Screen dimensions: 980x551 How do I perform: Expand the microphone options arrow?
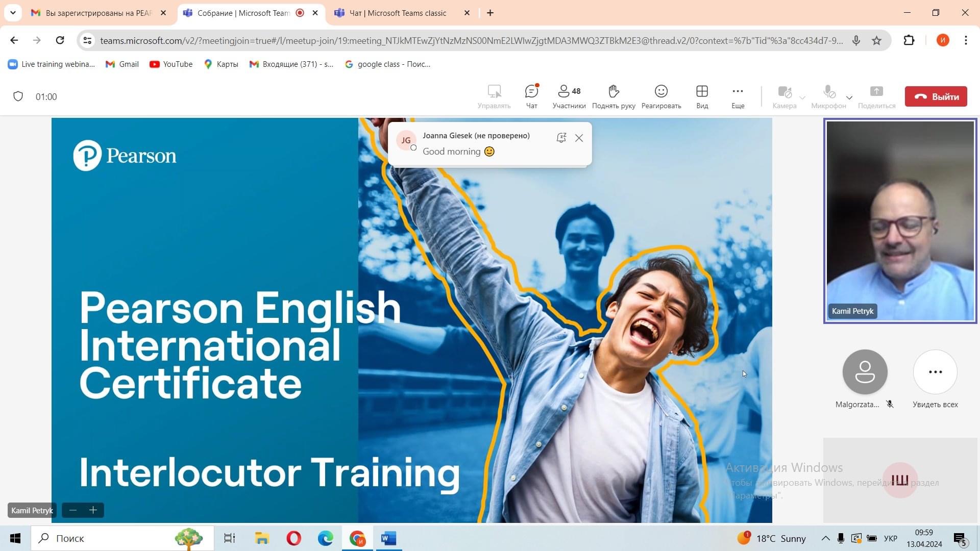[x=849, y=97]
